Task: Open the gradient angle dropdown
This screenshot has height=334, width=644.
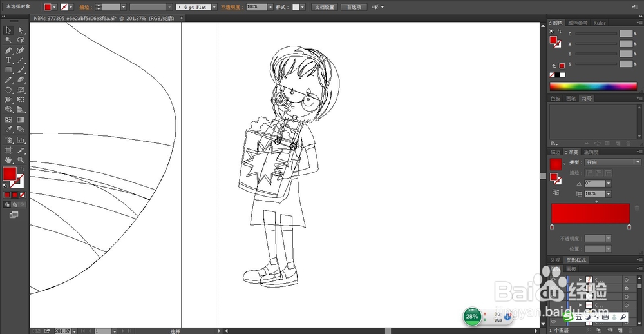Action: coord(609,184)
